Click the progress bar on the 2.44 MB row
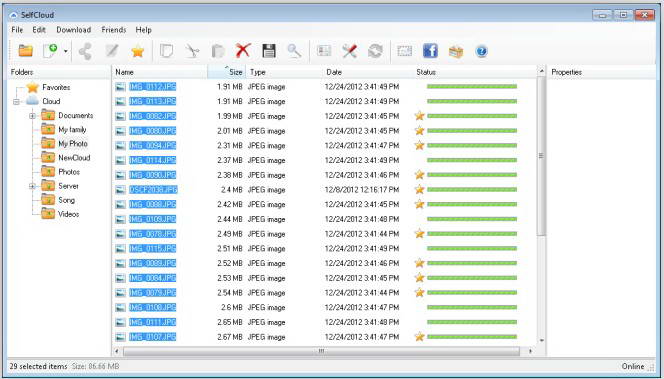 pyautogui.click(x=472, y=219)
